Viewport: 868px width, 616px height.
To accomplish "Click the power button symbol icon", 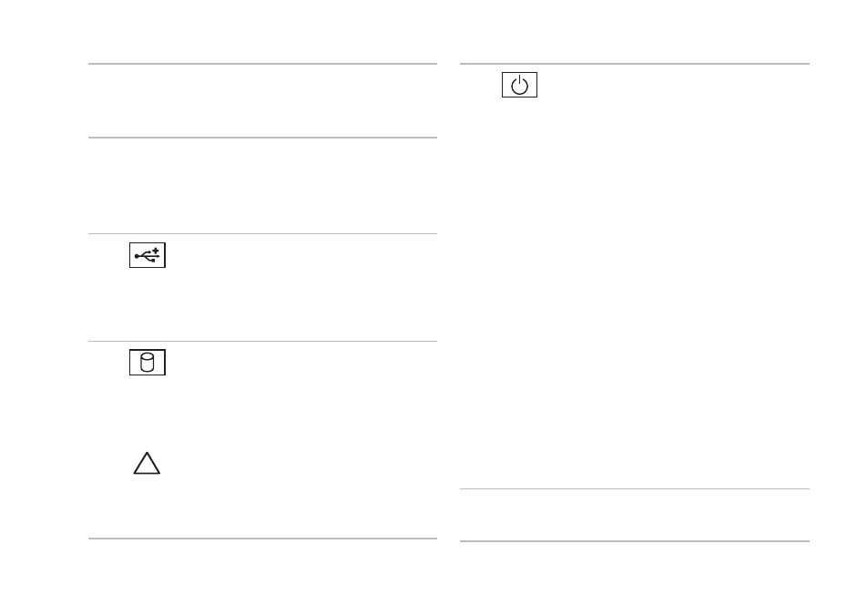I will point(519,85).
